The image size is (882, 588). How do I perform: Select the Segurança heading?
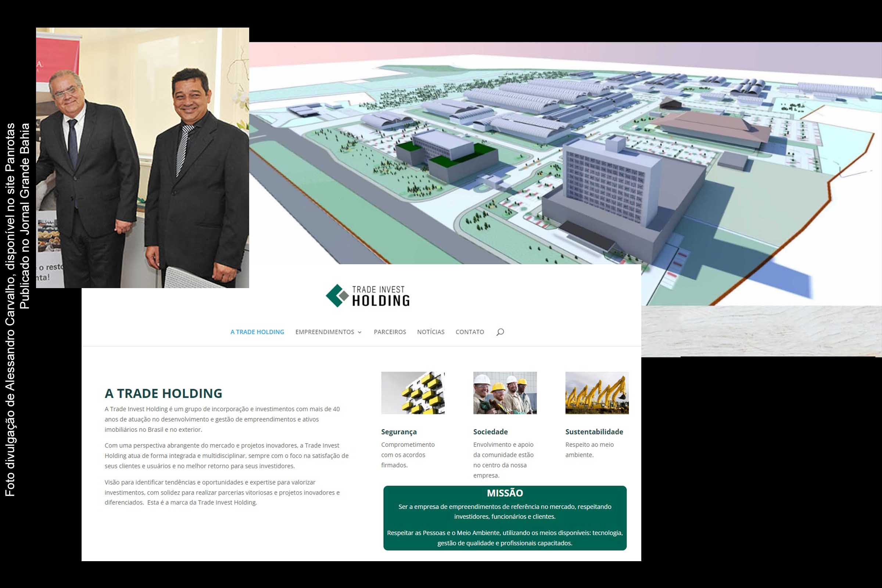pyautogui.click(x=399, y=431)
